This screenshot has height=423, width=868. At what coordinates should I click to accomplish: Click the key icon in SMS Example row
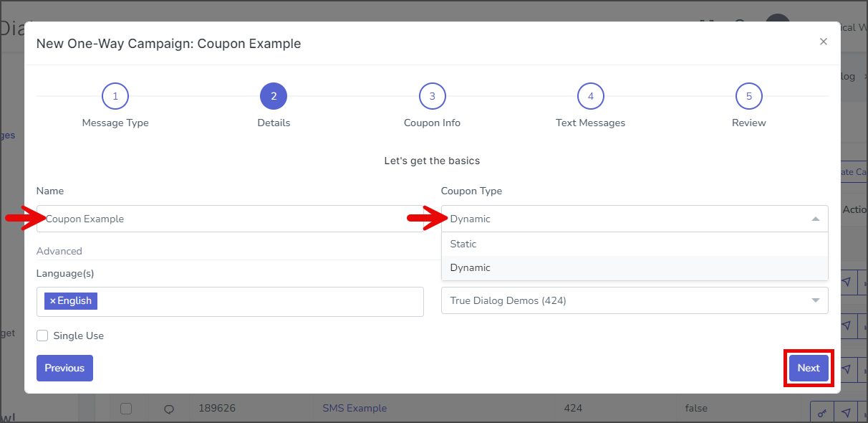821,412
